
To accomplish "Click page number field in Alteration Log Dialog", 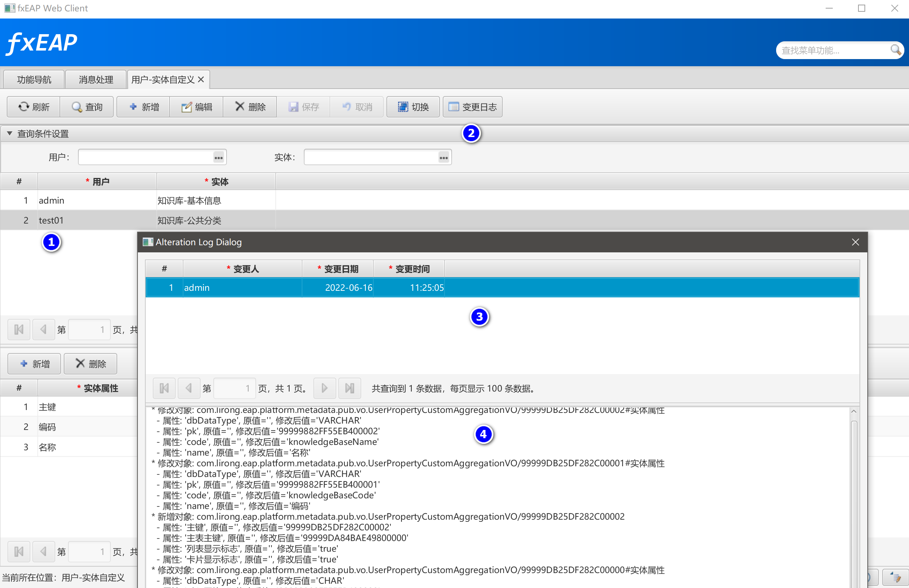I will coord(234,388).
